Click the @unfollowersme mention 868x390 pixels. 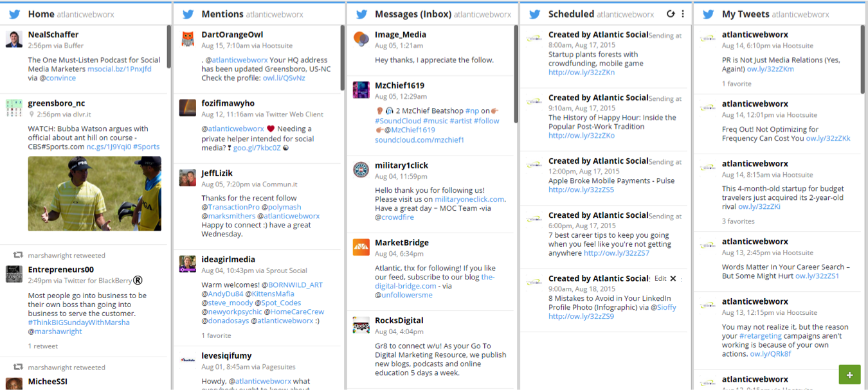[x=403, y=295]
